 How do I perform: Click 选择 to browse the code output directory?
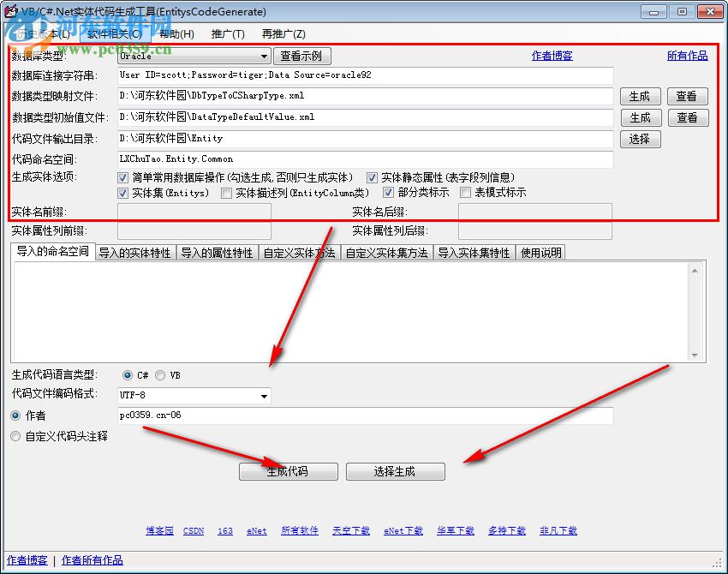tap(641, 138)
